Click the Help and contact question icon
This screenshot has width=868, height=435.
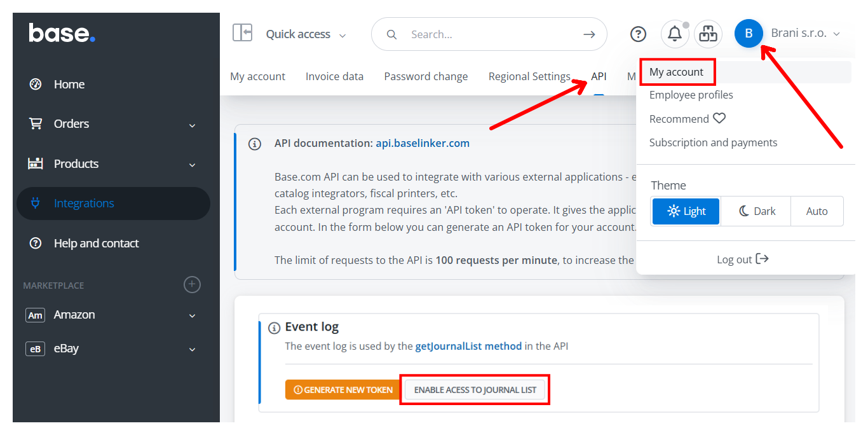point(36,243)
